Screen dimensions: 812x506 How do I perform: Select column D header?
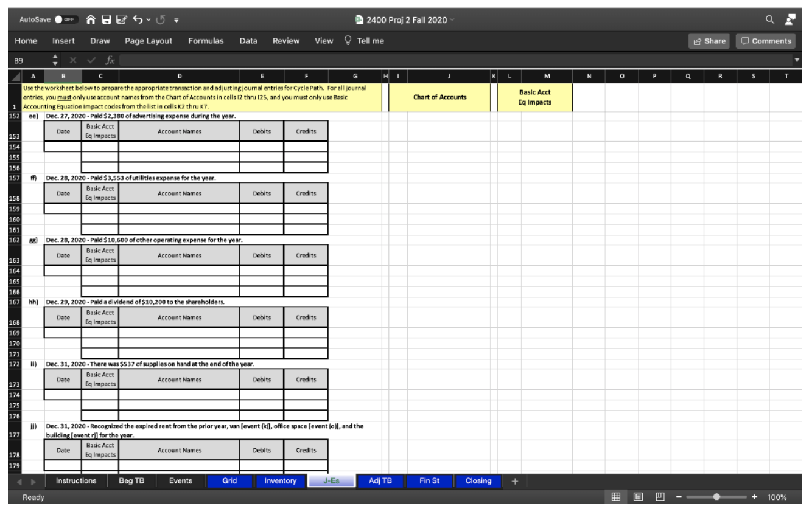[180, 76]
